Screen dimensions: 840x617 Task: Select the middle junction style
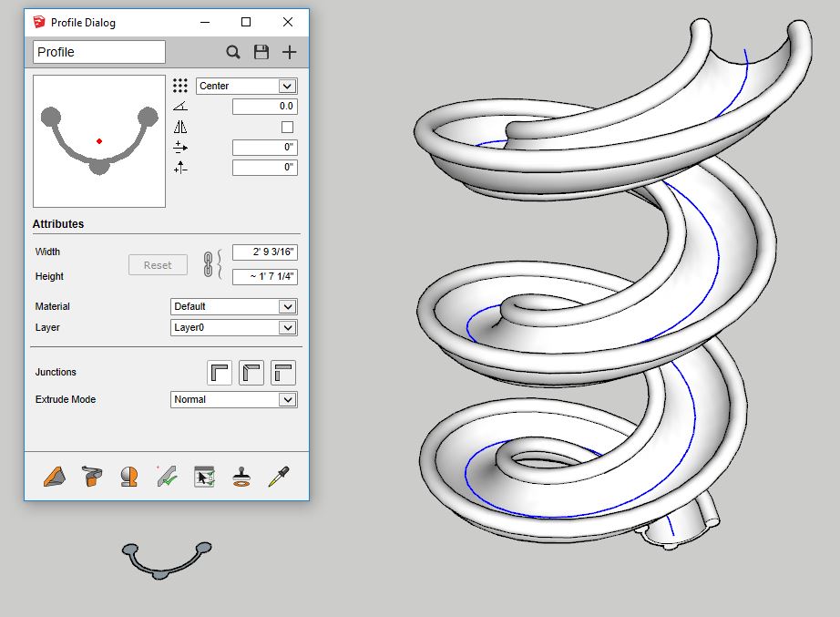(251, 372)
